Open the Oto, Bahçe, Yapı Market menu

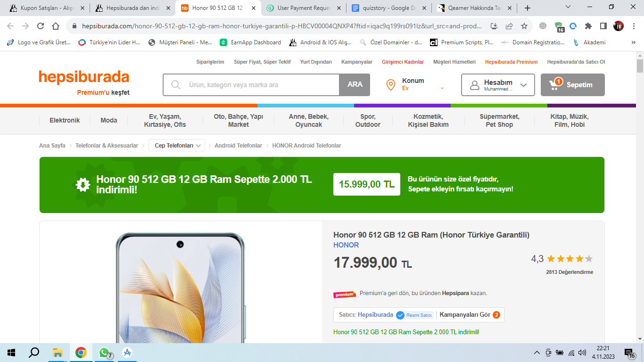pos(239,120)
